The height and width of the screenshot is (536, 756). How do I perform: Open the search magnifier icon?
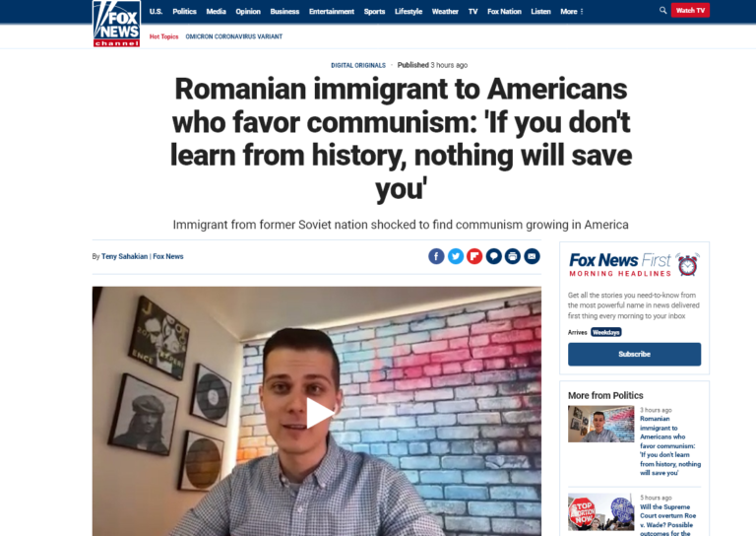tap(662, 10)
